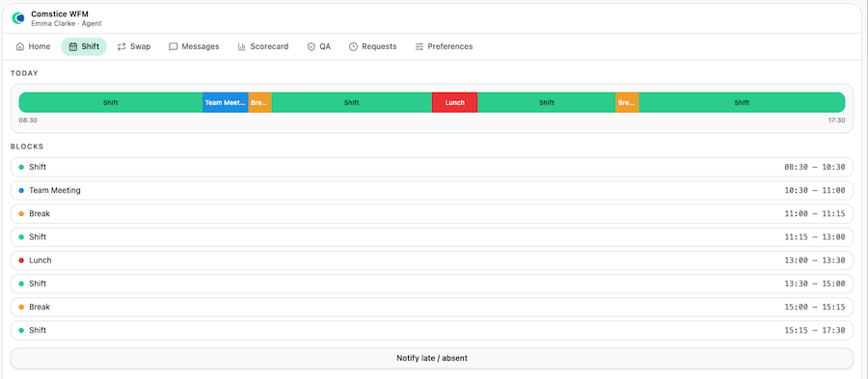This screenshot has height=379, width=868.
Task: Select the Break block row 15:00 – 15:15
Action: tap(432, 307)
